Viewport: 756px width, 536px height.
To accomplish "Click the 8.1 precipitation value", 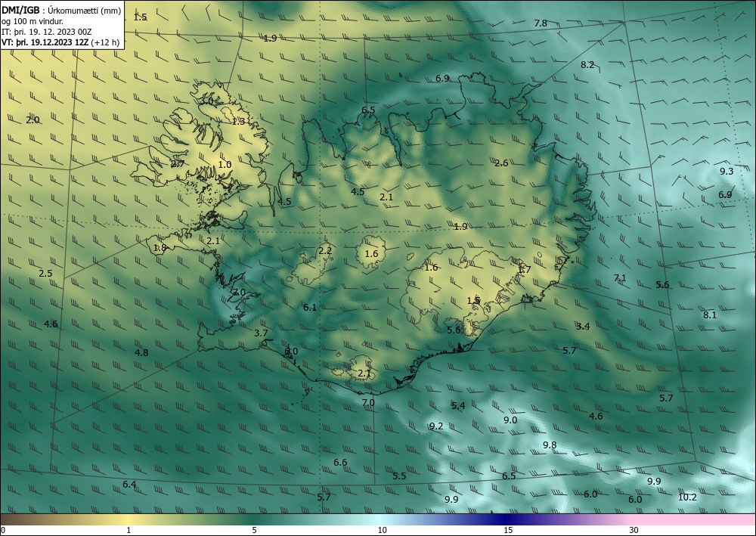I will [x=710, y=314].
